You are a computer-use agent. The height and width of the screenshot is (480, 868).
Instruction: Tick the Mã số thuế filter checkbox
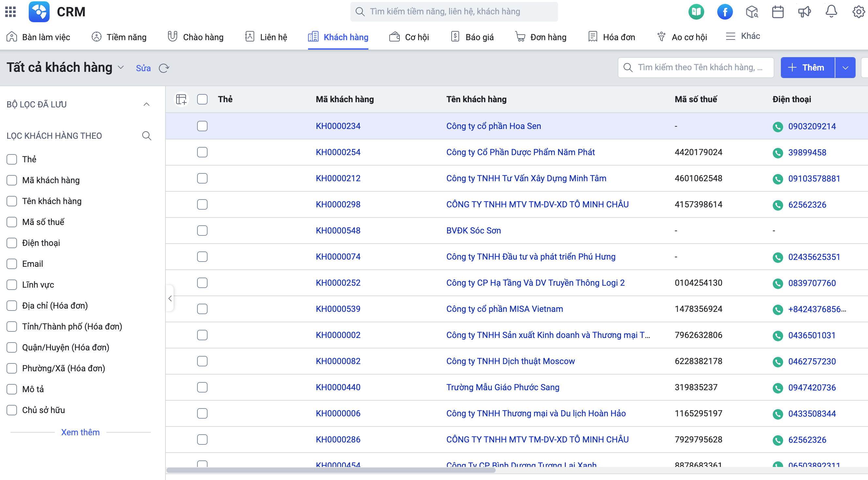coord(12,222)
